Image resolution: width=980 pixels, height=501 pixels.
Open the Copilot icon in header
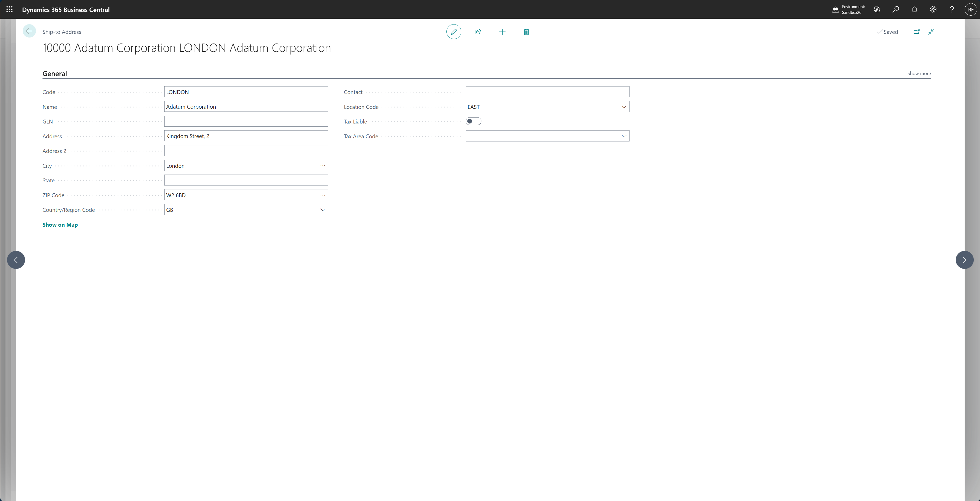[877, 9]
